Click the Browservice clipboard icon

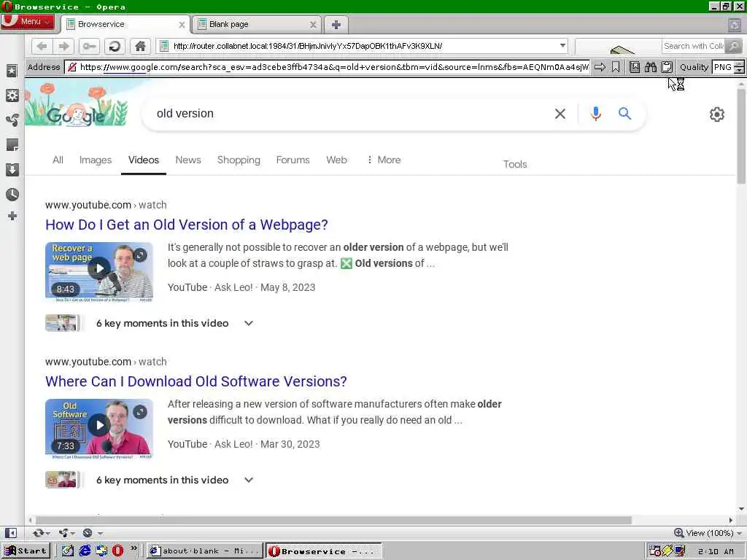tap(667, 67)
